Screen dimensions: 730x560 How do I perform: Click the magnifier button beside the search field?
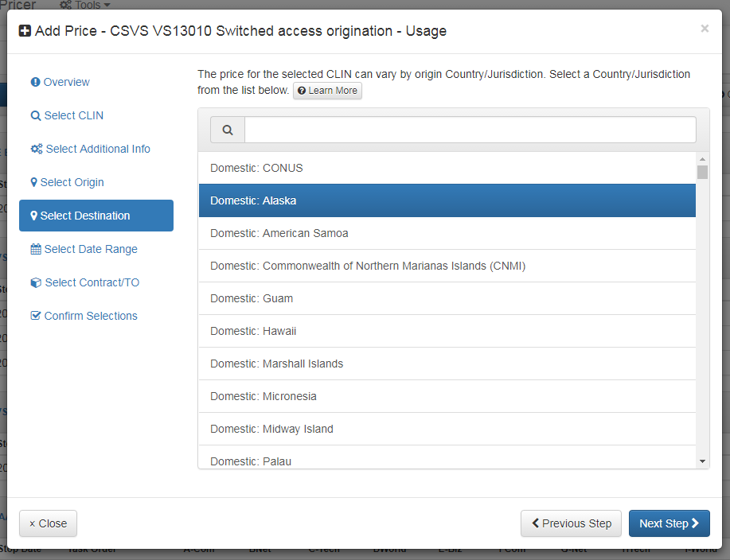pyautogui.click(x=227, y=129)
